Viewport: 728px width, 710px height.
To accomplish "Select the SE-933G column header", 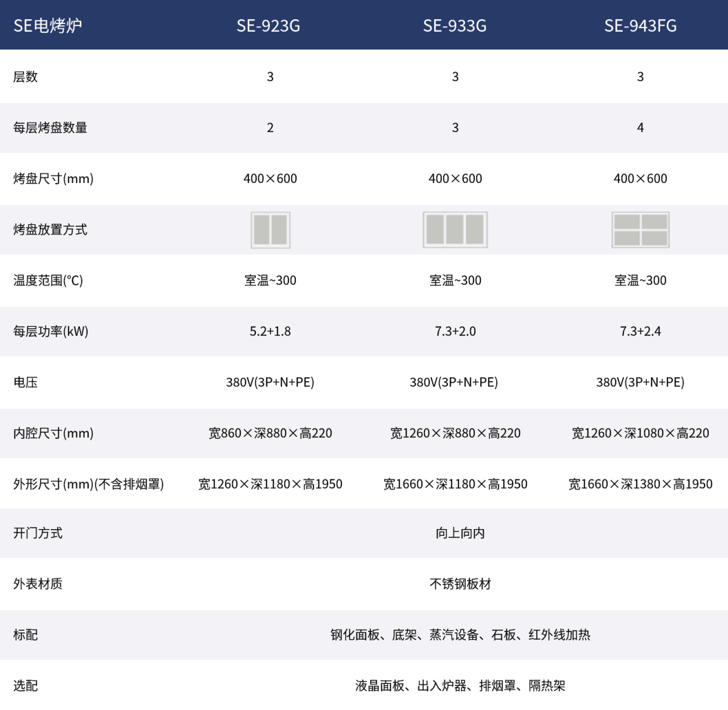I will pos(455,25).
